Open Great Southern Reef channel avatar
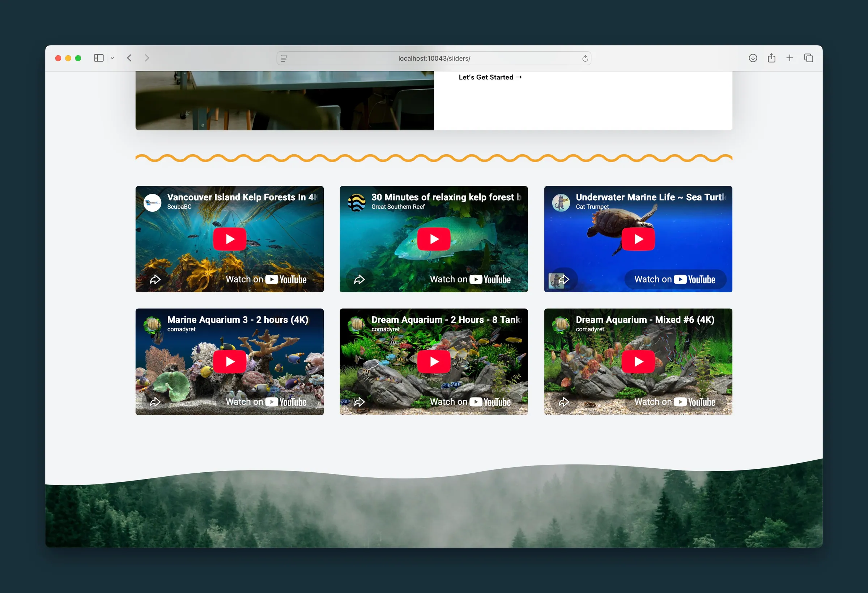Image resolution: width=868 pixels, height=593 pixels. click(x=357, y=203)
